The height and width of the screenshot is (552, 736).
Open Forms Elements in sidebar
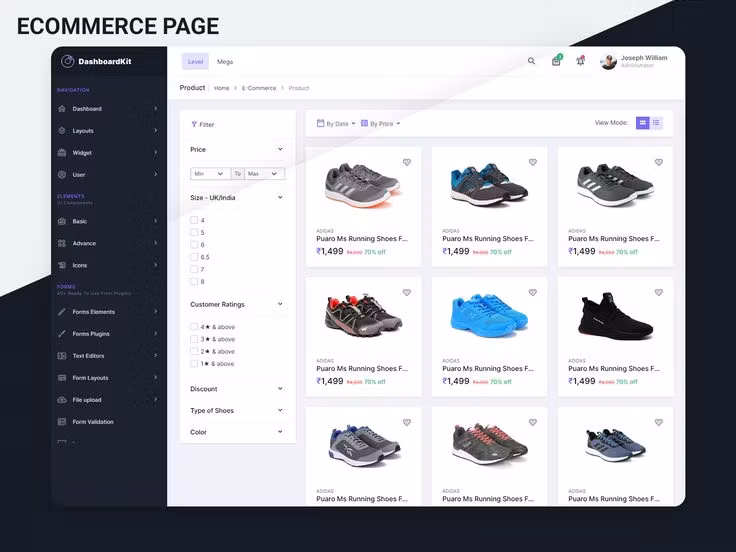coord(94,312)
